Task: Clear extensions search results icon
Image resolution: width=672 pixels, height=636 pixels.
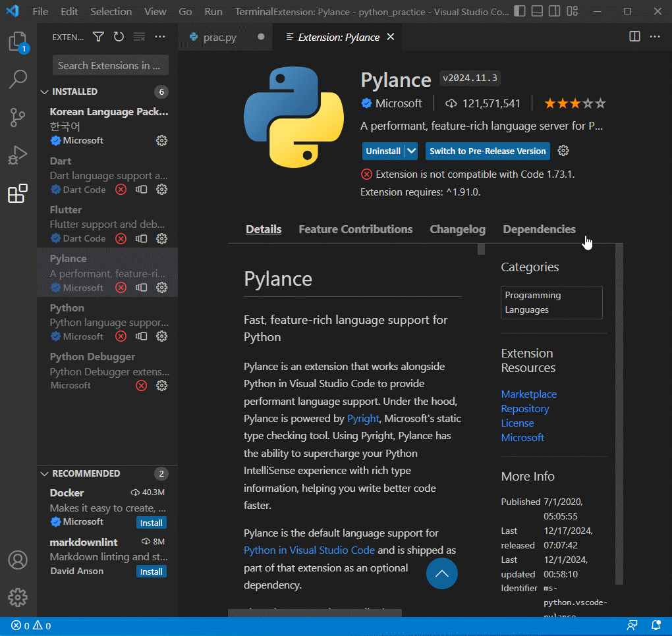Action: tap(139, 37)
